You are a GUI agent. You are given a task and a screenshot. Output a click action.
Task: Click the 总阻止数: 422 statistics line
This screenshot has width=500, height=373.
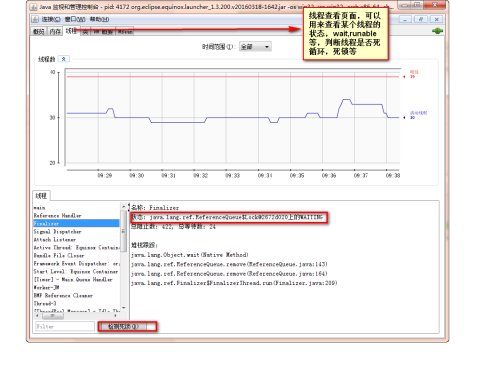point(173,227)
